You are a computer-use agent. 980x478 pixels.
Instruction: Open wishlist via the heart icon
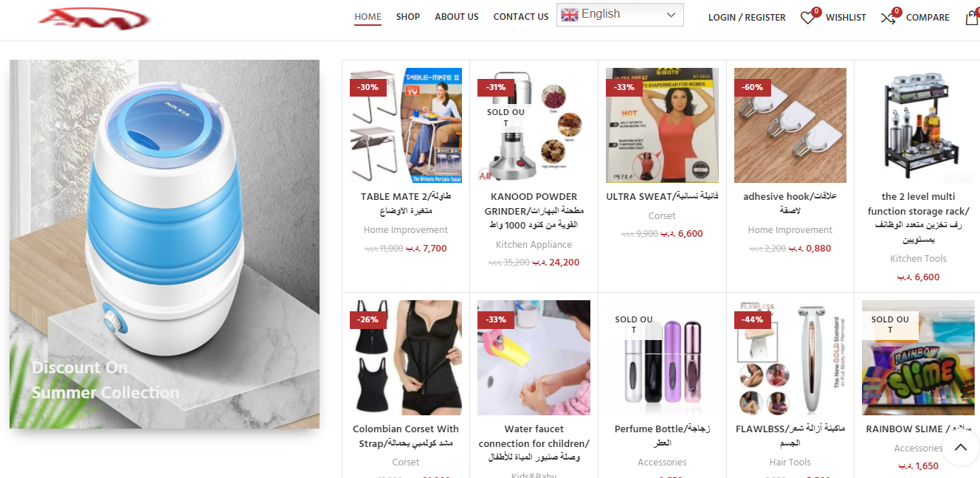pos(808,18)
